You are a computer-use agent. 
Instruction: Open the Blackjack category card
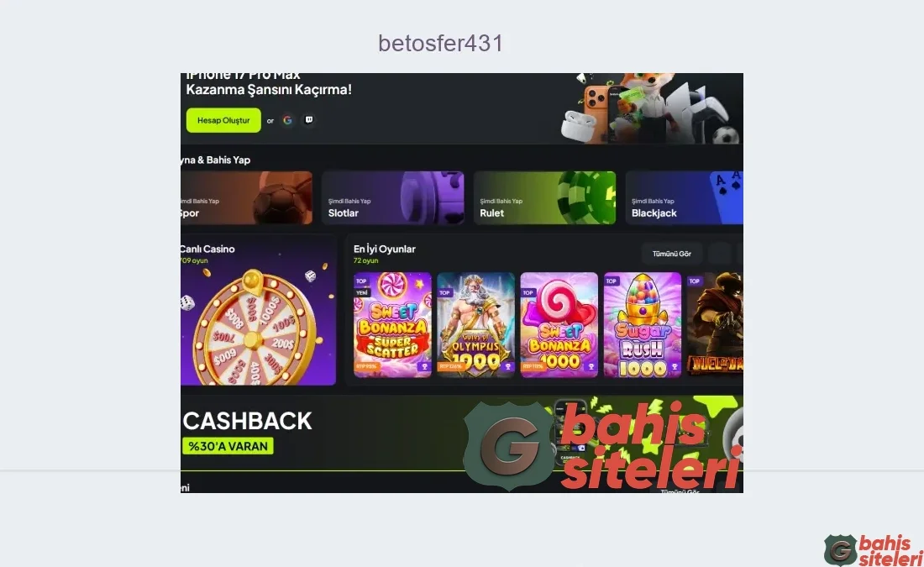pyautogui.click(x=684, y=198)
